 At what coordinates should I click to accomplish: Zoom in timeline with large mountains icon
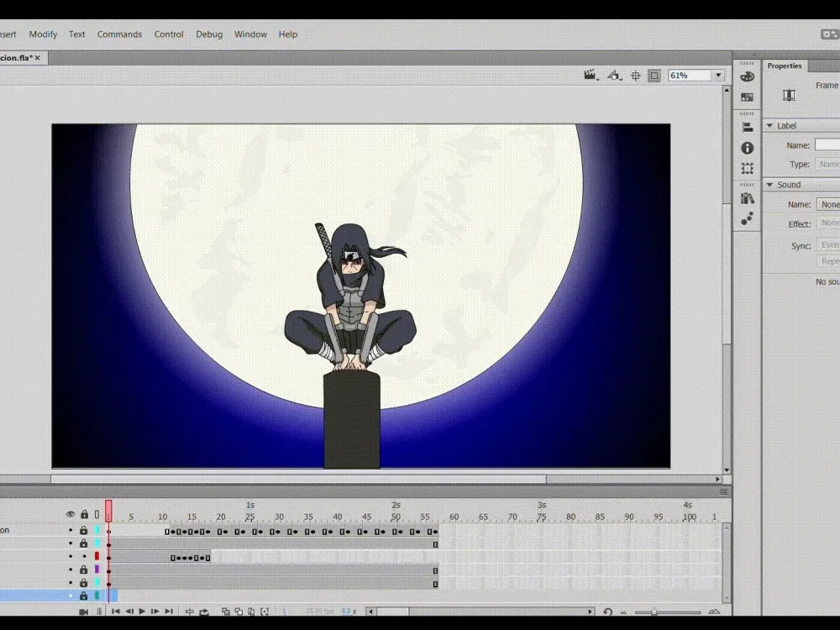714,612
